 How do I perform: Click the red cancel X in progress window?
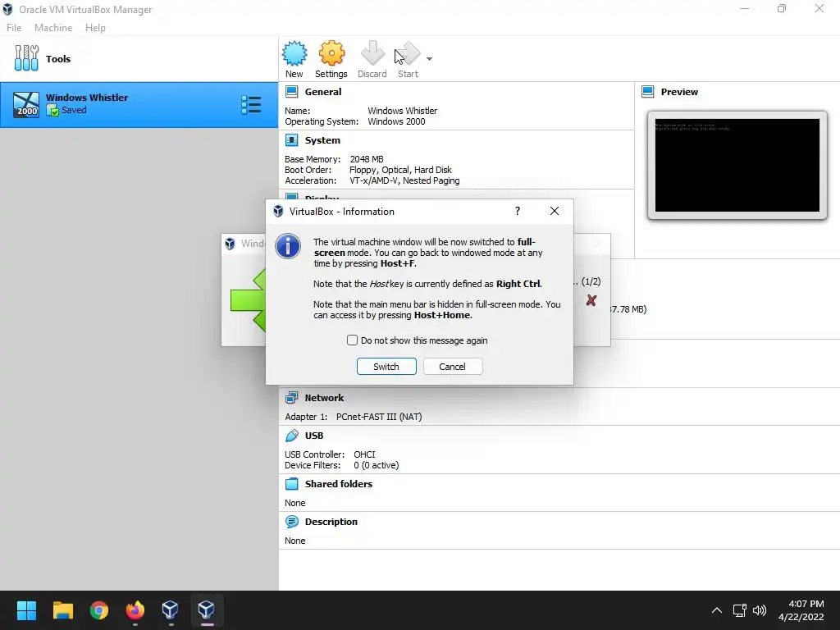coord(591,300)
